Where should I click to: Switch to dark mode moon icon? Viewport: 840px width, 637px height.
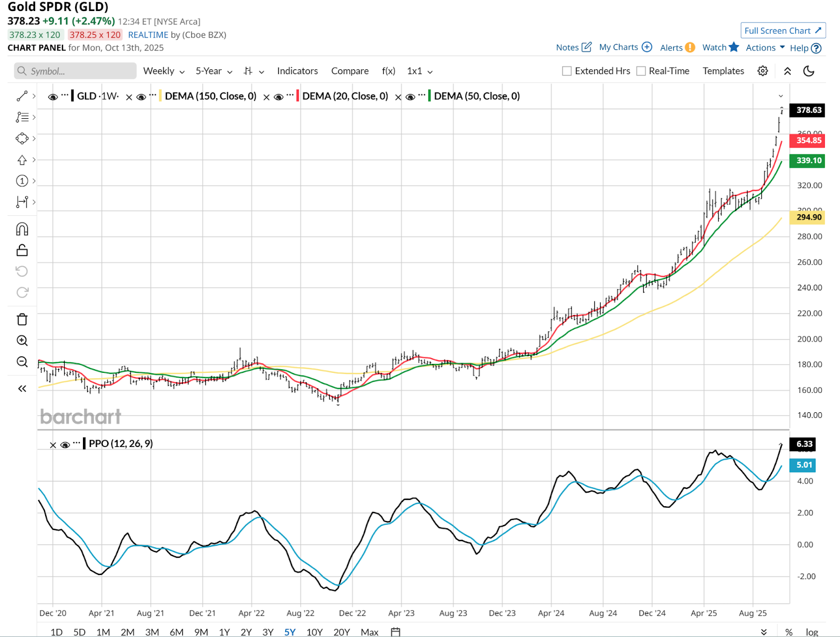point(808,71)
